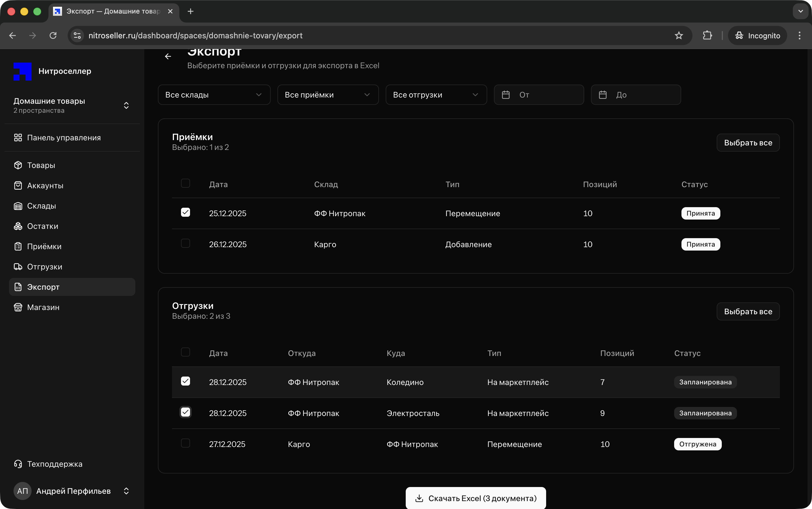Click the back arrow beside the Экспорт title
The width and height of the screenshot is (812, 509).
[x=168, y=56]
